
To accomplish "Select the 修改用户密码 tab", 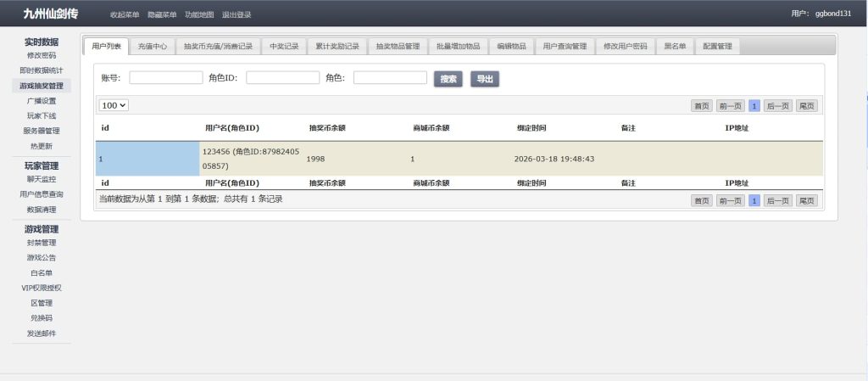I will click(625, 47).
